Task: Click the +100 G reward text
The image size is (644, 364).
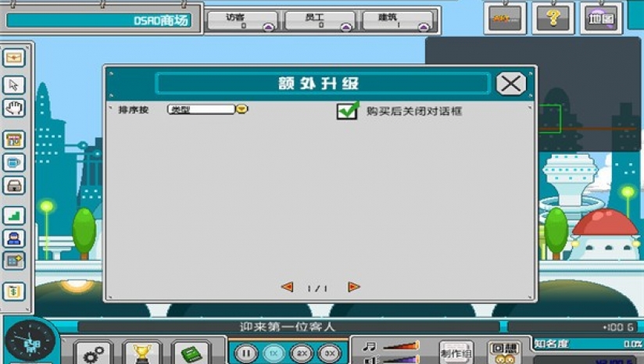Action: point(618,327)
